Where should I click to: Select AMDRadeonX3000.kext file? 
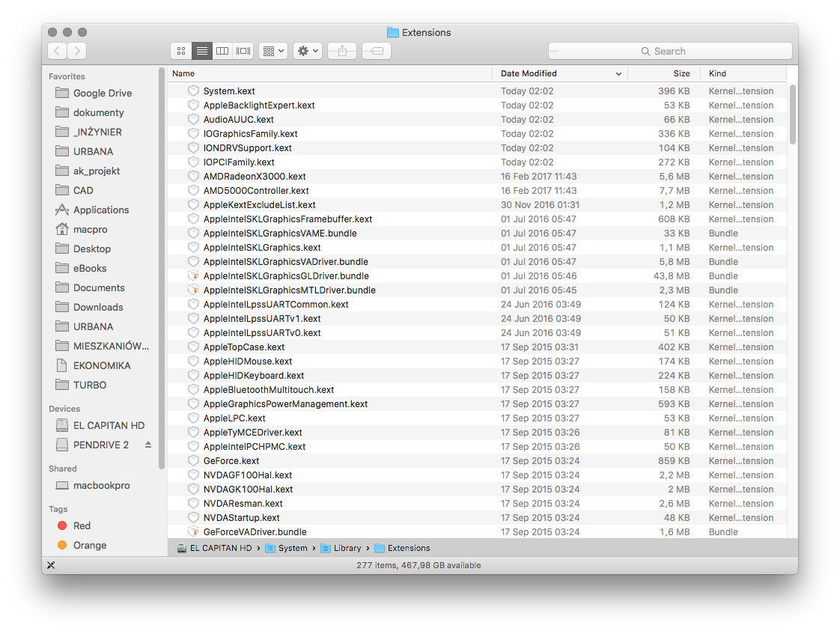click(x=478, y=176)
